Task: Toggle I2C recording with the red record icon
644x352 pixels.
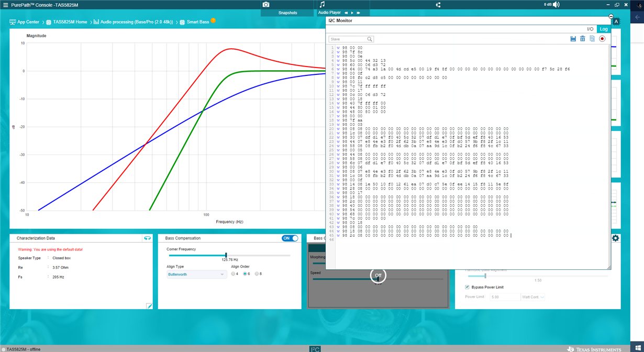Action: tap(602, 39)
